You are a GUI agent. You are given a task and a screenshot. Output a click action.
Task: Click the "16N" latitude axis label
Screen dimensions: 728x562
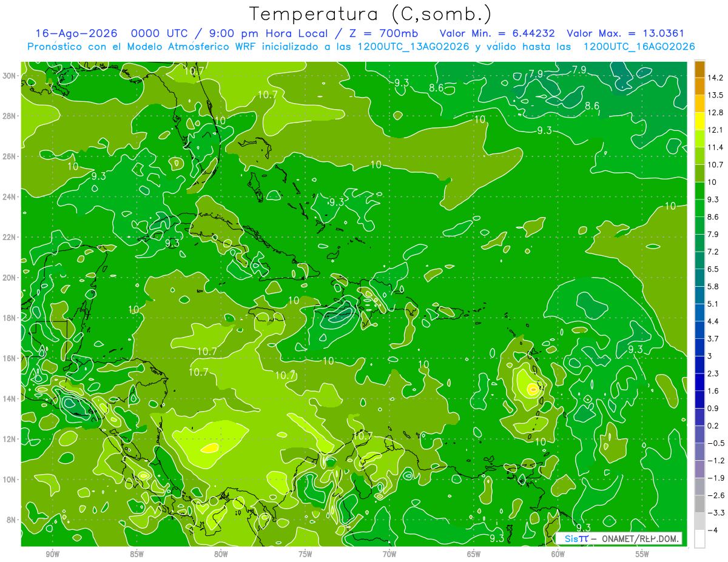tap(10, 358)
